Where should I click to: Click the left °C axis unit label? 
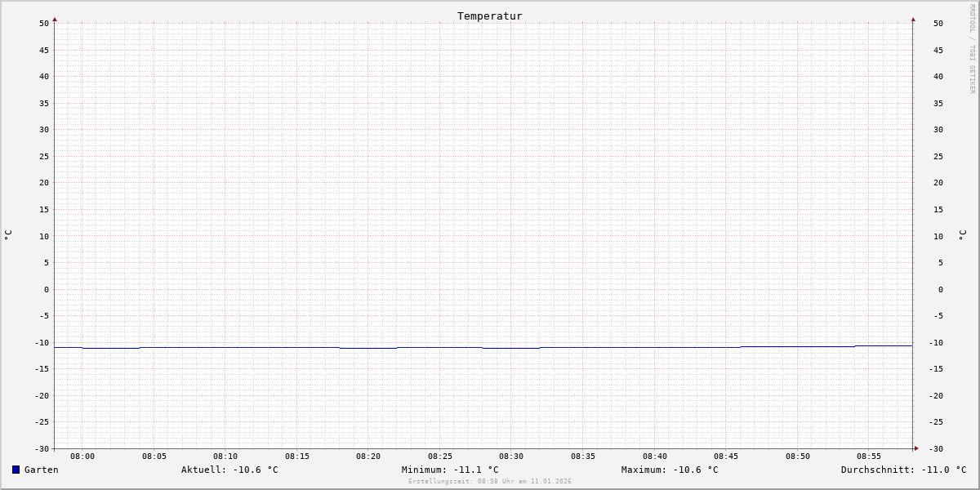8,234
